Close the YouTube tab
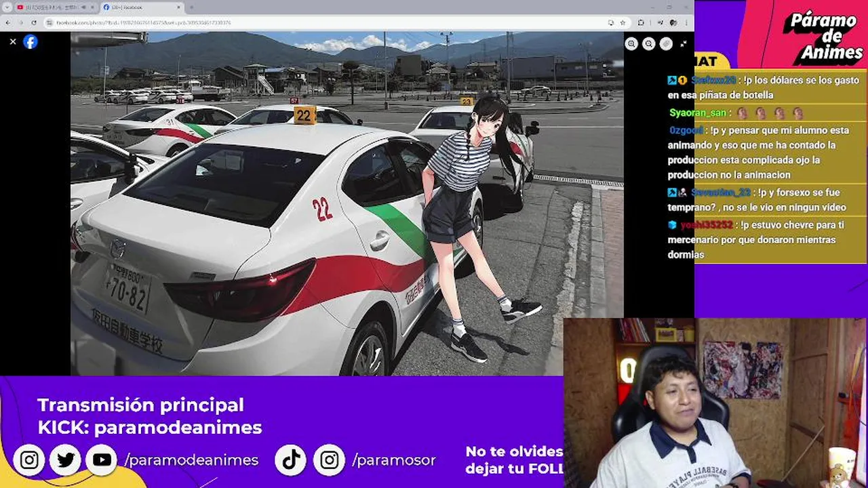Viewport: 868px width, 488px height. click(92, 7)
